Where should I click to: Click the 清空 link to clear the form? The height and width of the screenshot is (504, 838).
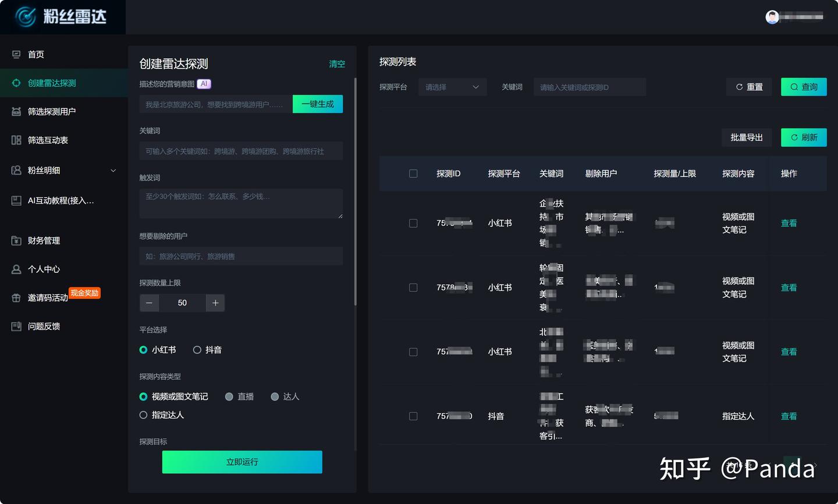337,65
